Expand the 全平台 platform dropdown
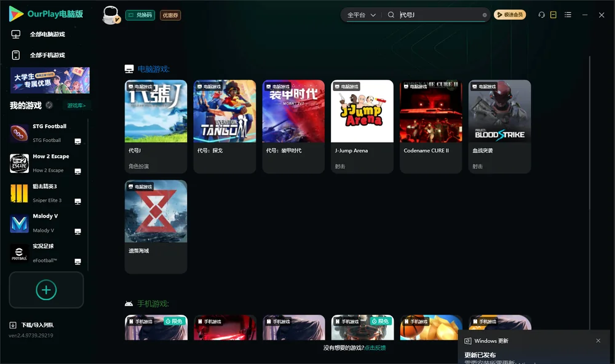 click(x=361, y=15)
